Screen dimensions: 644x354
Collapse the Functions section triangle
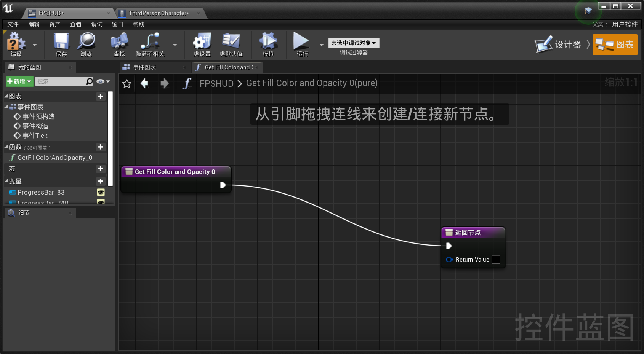(6, 147)
